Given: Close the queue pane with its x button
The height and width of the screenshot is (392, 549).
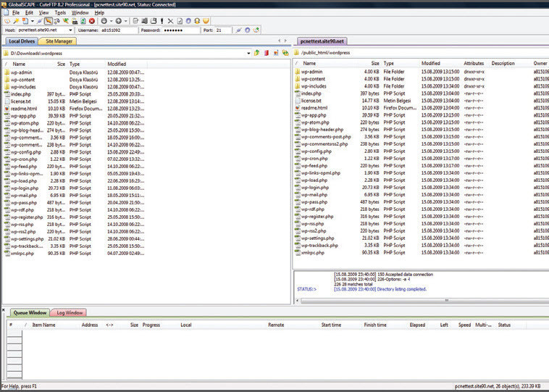Looking at the screenshot, I should tap(4, 310).
